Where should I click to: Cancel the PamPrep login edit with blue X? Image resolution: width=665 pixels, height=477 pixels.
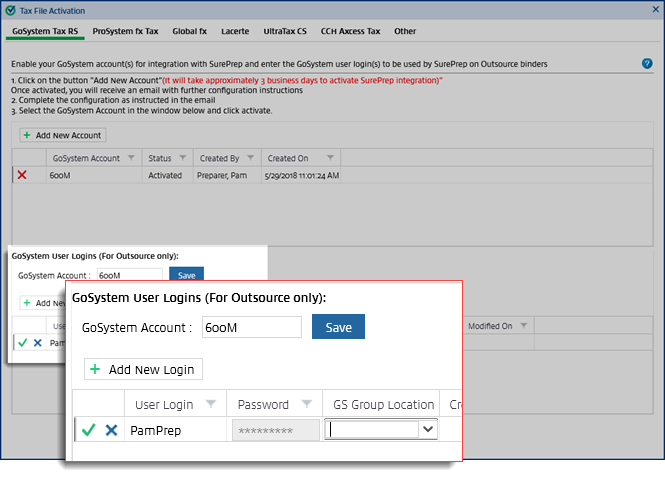(x=111, y=430)
